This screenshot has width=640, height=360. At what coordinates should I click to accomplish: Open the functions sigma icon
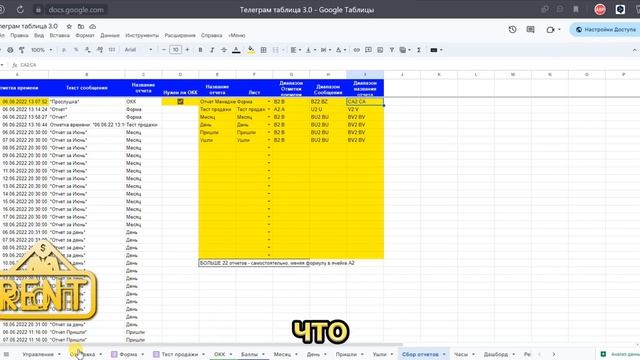click(x=418, y=50)
